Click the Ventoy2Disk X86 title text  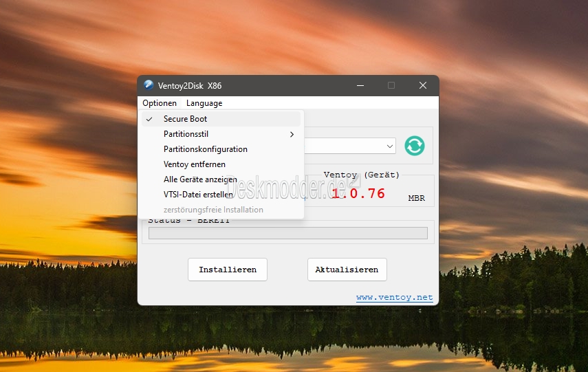point(190,86)
